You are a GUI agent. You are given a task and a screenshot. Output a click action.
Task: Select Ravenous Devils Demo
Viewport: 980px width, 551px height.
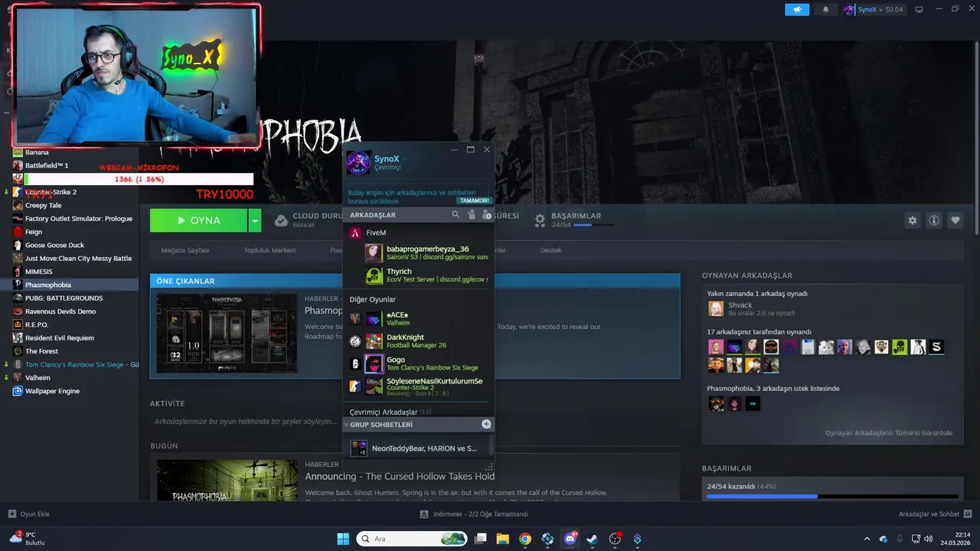tap(60, 311)
